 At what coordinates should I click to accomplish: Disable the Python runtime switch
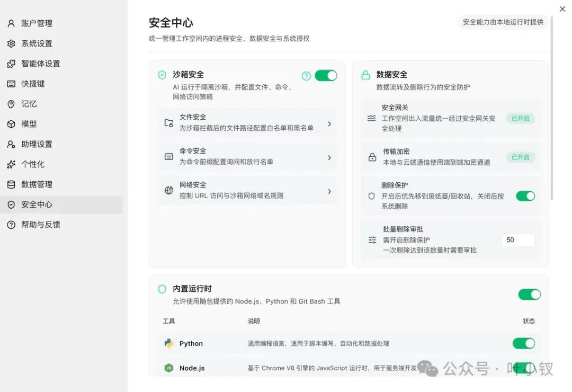(x=524, y=343)
